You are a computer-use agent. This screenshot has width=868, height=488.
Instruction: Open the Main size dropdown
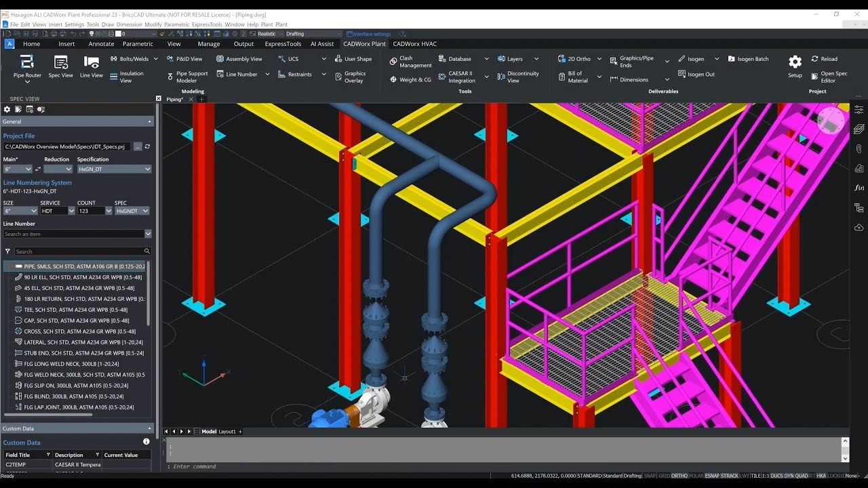(x=18, y=169)
